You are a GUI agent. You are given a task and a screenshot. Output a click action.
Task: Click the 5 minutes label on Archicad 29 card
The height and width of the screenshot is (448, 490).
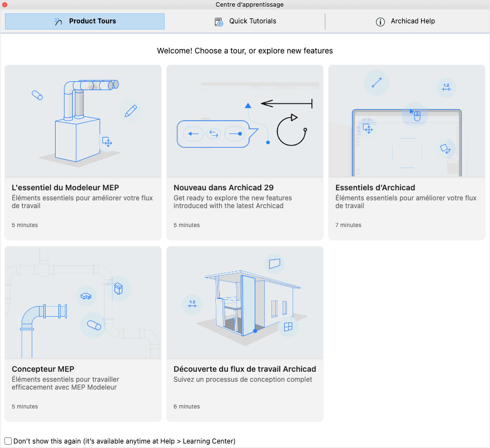coord(186,225)
